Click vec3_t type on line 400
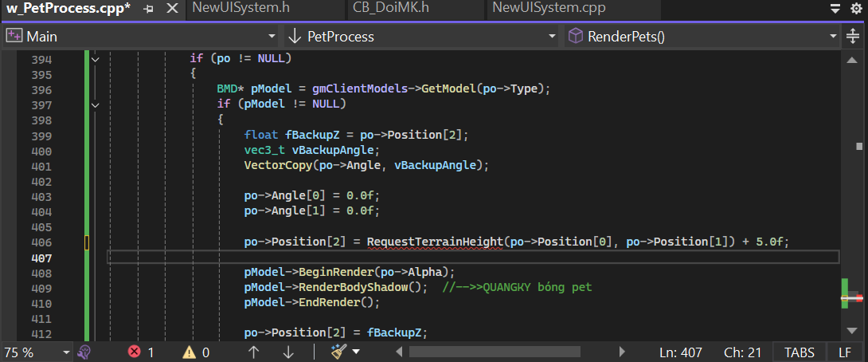 pyautogui.click(x=263, y=150)
